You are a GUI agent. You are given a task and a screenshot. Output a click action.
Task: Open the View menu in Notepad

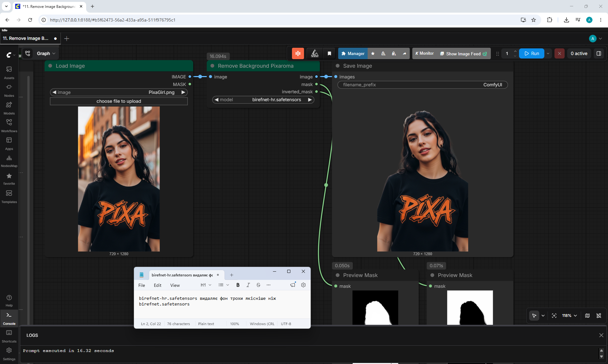coord(175,285)
